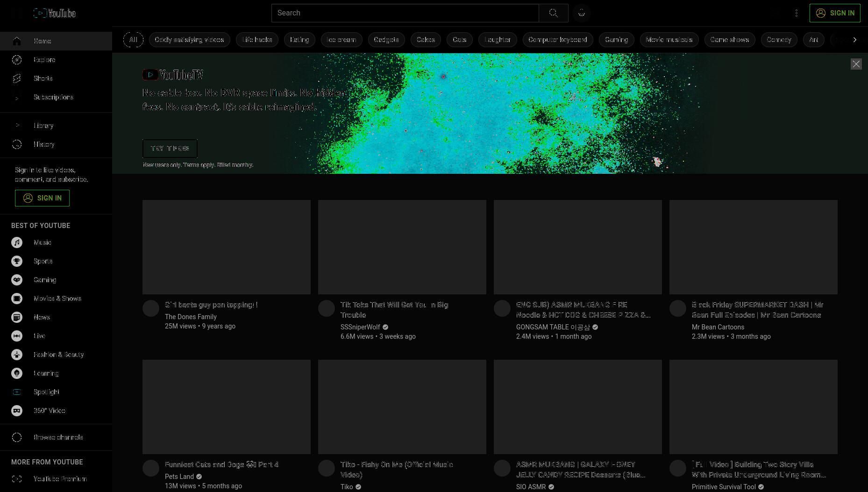Open News in the sidebar
This screenshot has height=492, width=868.
tap(56, 317)
